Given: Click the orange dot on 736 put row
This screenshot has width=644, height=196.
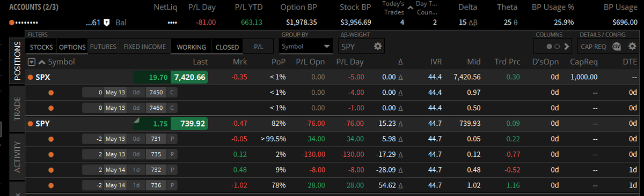Looking at the screenshot, I should pos(51,185).
